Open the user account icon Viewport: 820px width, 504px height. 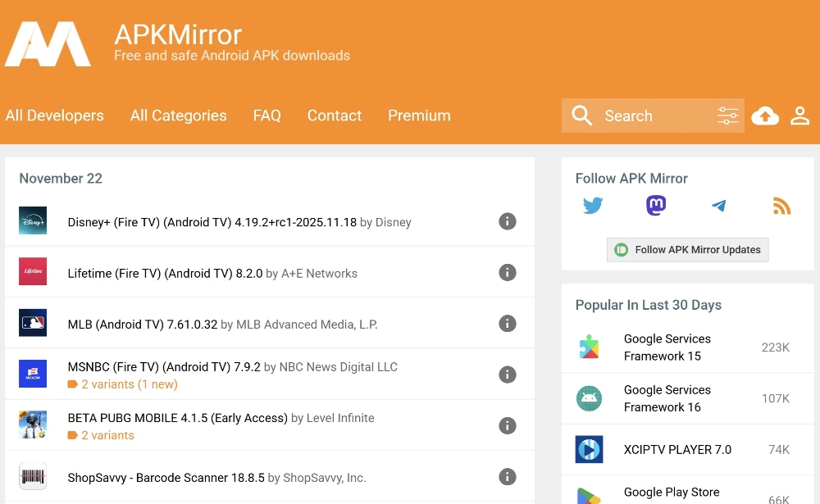coord(799,116)
